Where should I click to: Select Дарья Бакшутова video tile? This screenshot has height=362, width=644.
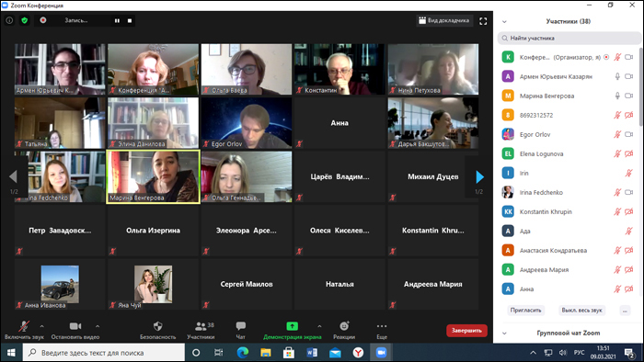pyautogui.click(x=433, y=123)
